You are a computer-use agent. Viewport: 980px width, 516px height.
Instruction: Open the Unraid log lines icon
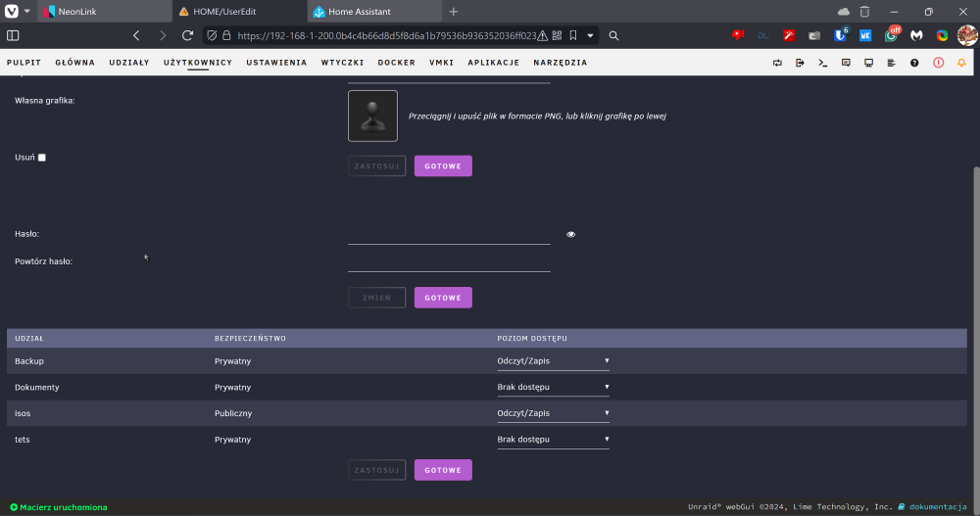tap(891, 63)
